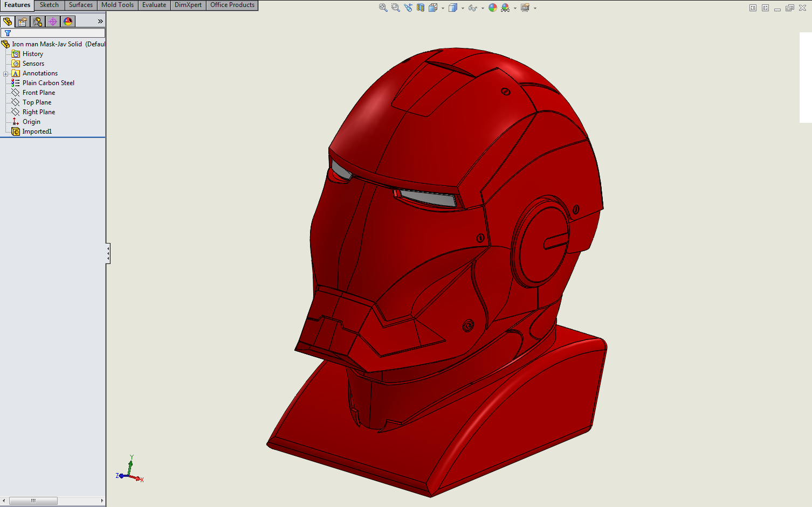Open the ConfigurationManager panel tab
Viewport: 812px width, 507px height.
coord(38,22)
